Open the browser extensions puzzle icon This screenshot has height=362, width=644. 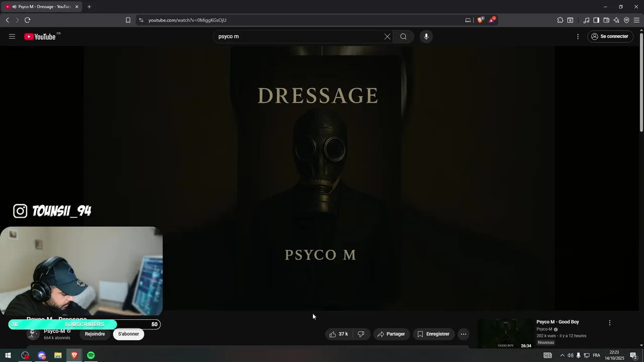(560, 20)
